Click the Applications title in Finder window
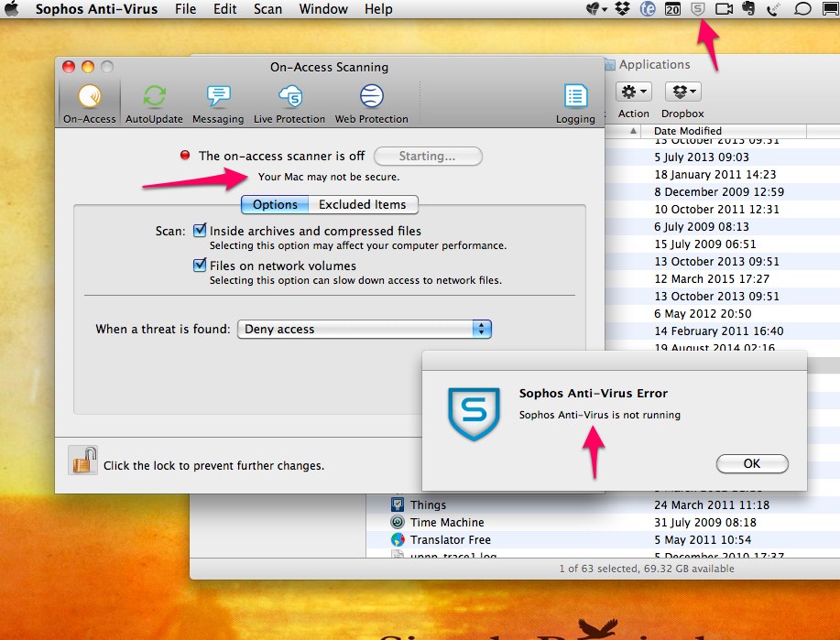 654,64
